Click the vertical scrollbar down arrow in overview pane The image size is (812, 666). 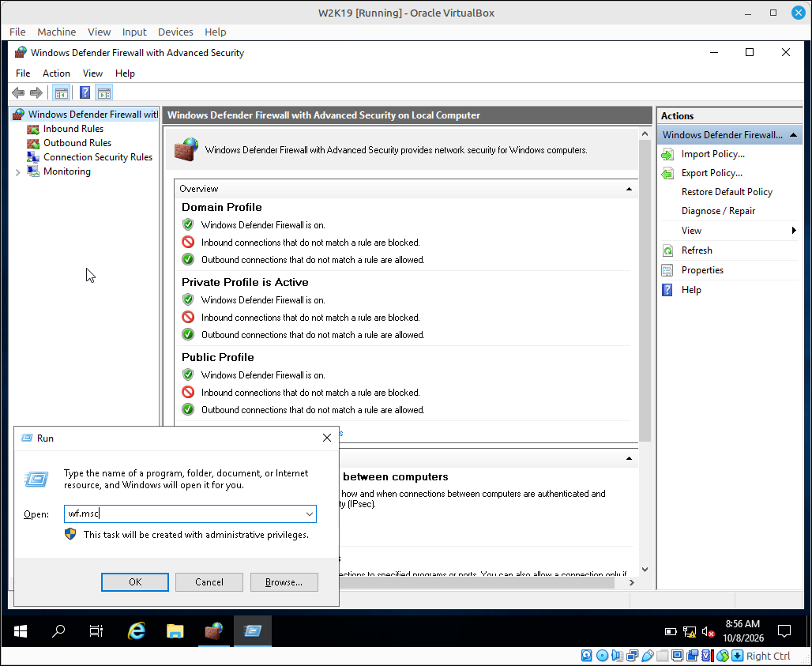coord(645,569)
